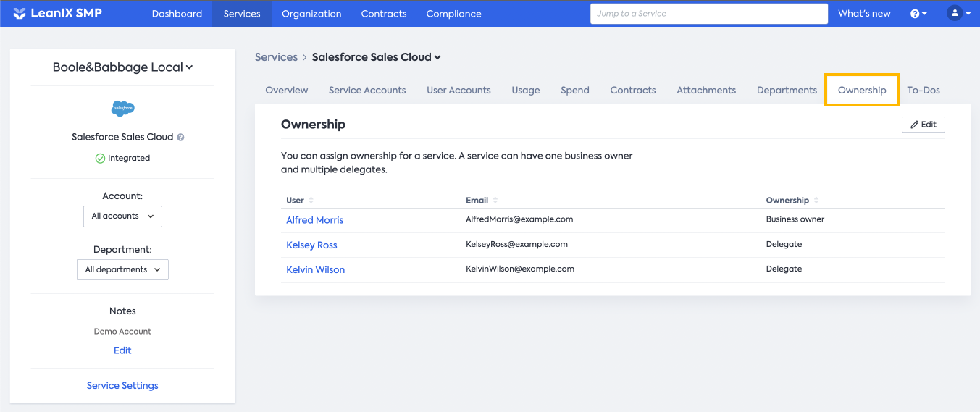Focus the Jump to a Service search field
The image size is (980, 412).
point(709,14)
